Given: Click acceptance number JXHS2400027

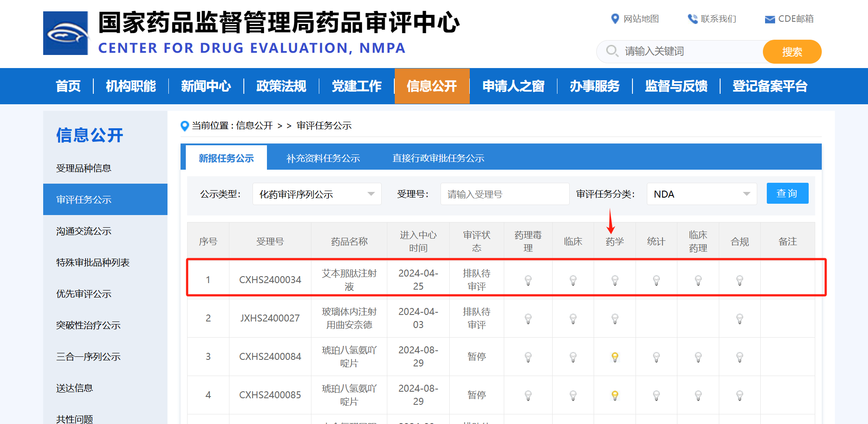Looking at the screenshot, I should click(270, 318).
